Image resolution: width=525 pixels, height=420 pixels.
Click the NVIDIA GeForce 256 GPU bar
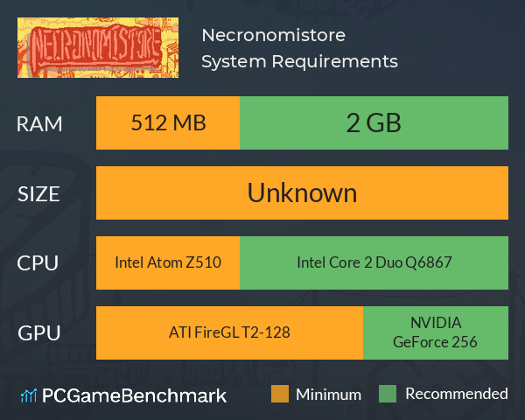tap(436, 332)
